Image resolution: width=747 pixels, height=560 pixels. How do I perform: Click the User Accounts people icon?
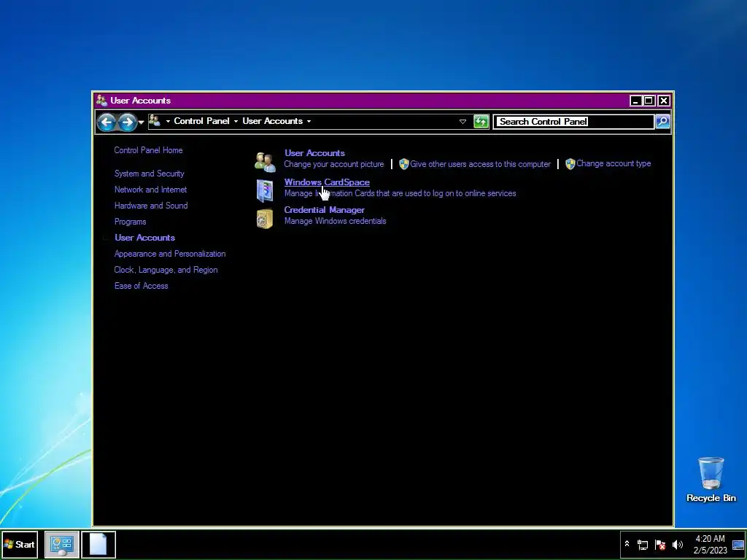pyautogui.click(x=265, y=162)
